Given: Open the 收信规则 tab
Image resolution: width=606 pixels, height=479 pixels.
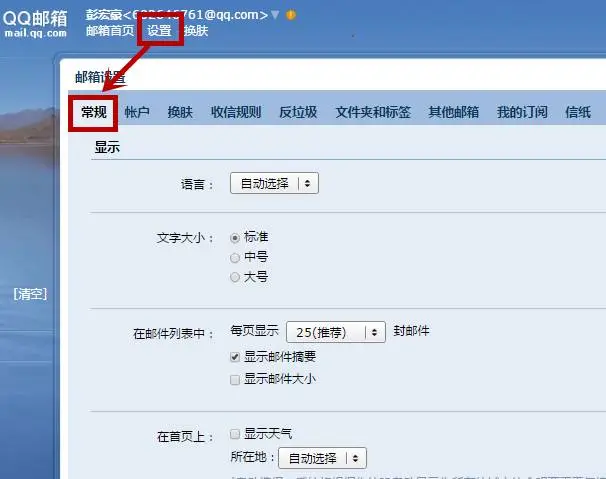Looking at the screenshot, I should 236,113.
